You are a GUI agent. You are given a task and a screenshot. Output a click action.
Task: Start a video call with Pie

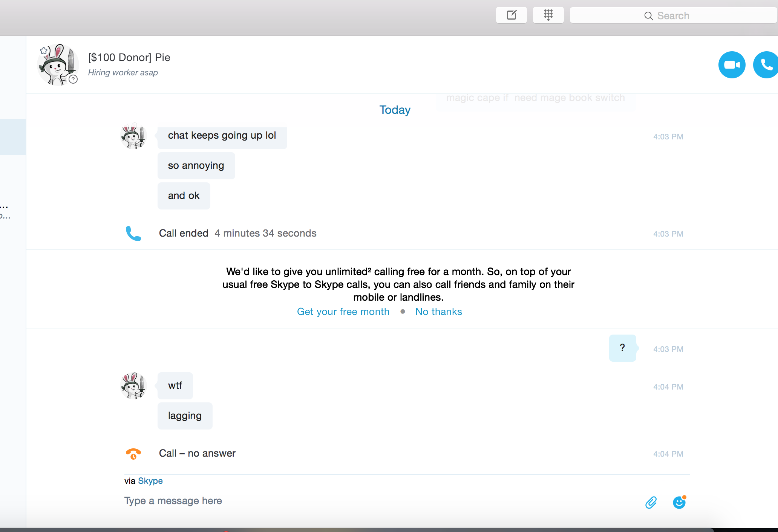pos(732,65)
